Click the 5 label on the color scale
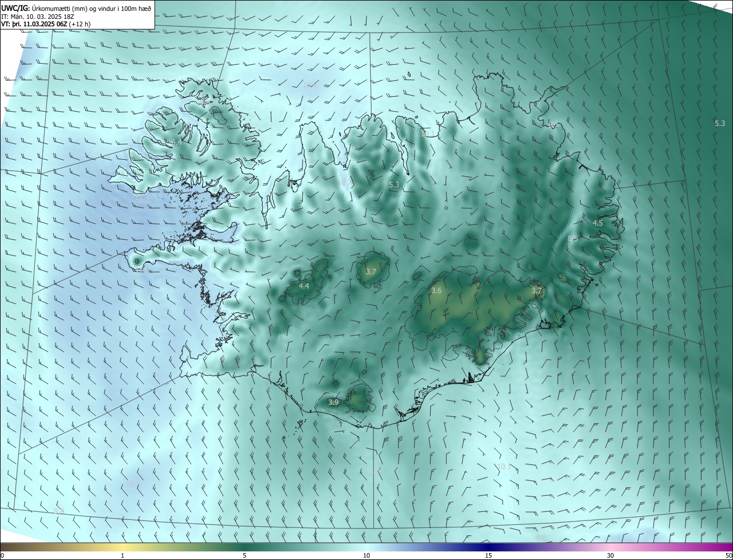 (245, 555)
